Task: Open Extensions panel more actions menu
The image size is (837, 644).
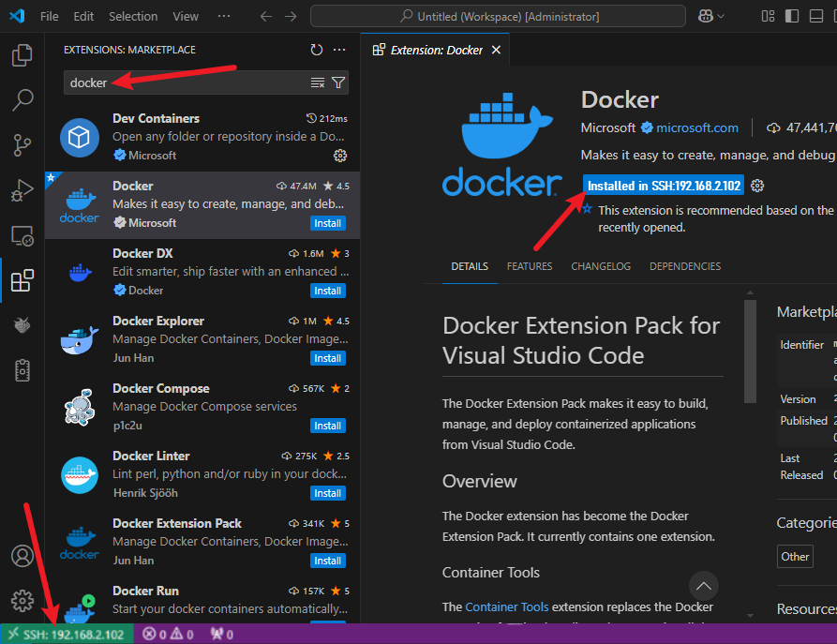Action: pyautogui.click(x=339, y=50)
